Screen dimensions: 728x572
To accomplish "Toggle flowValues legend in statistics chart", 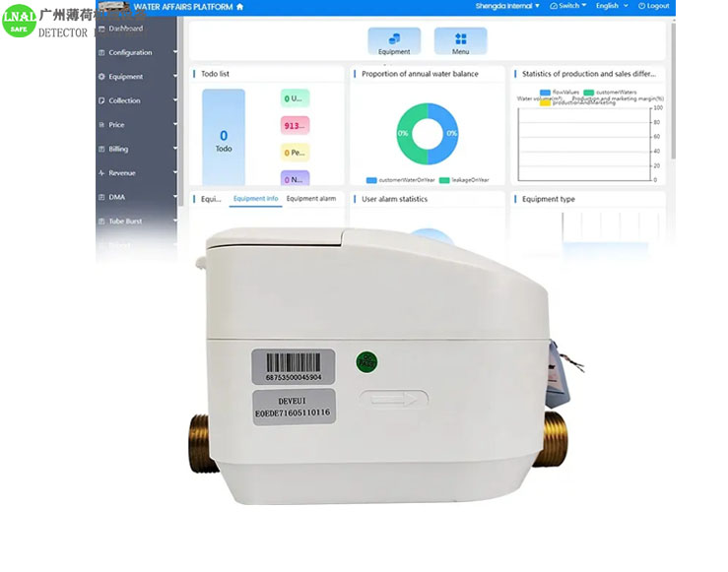I will point(560,92).
